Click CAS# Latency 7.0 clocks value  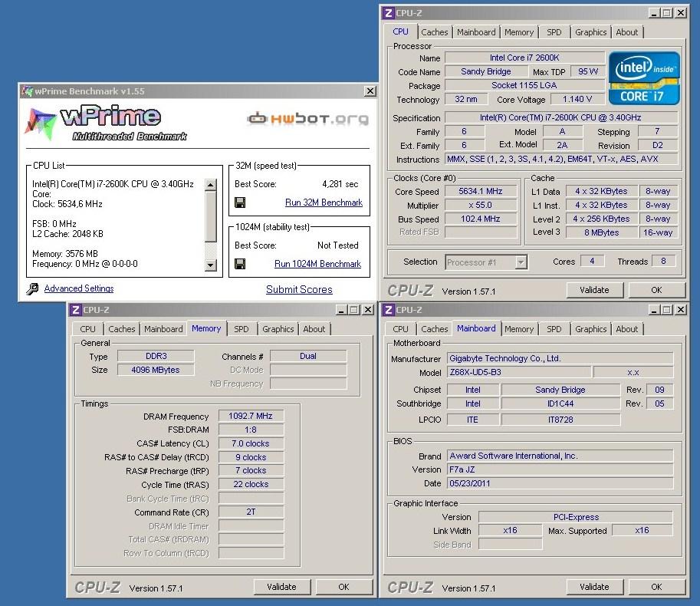tap(251, 443)
